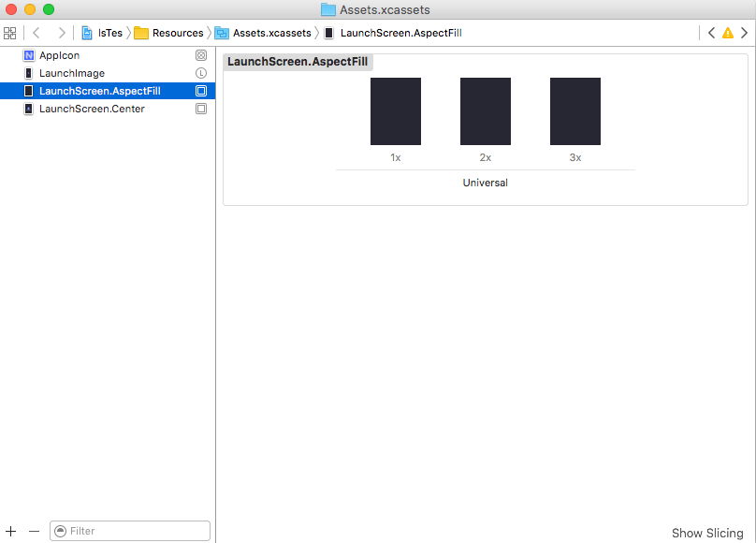Click the AppIcon type badge icon
The width and height of the screenshot is (756, 543).
pyautogui.click(x=201, y=55)
